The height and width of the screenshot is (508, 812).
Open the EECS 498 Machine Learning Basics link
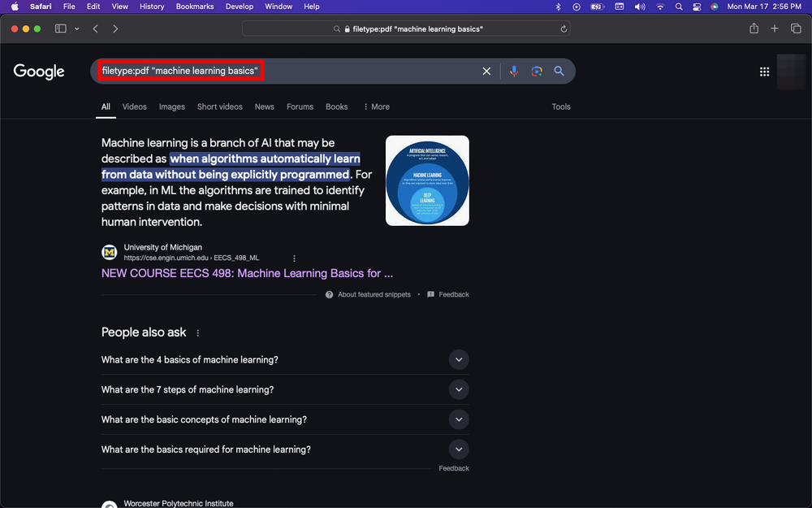[x=247, y=274]
